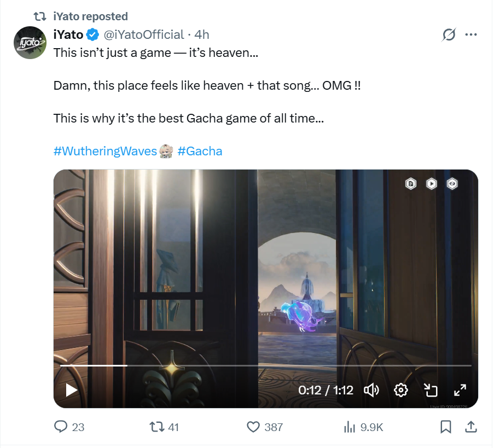Screen dimensions: 494x448
Task: Click the @iYatoOfficial handle
Action: coord(144,34)
